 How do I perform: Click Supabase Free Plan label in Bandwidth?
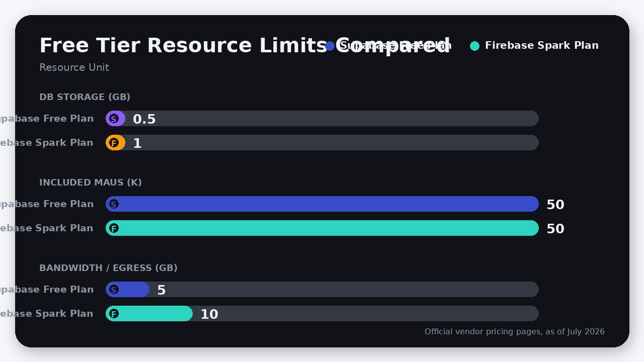[x=47, y=290]
